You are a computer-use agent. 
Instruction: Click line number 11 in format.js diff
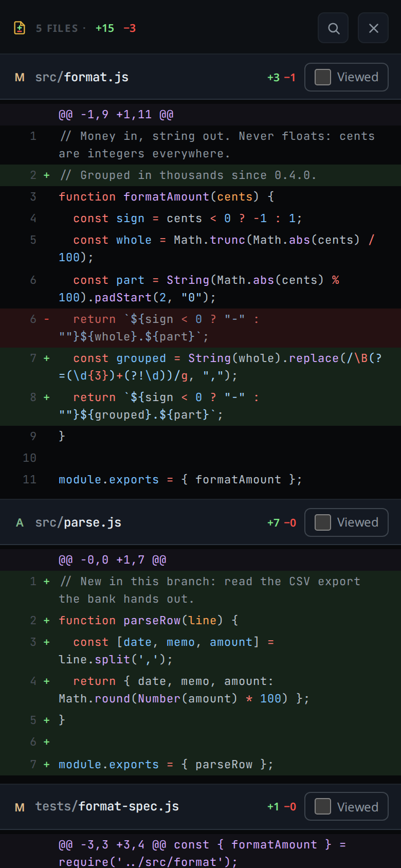click(30, 480)
